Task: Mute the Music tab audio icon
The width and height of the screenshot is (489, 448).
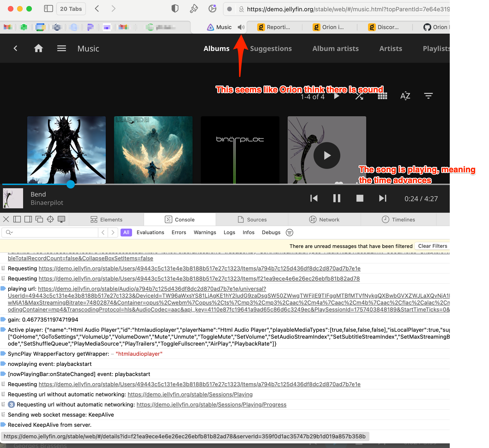Action: 241,27
